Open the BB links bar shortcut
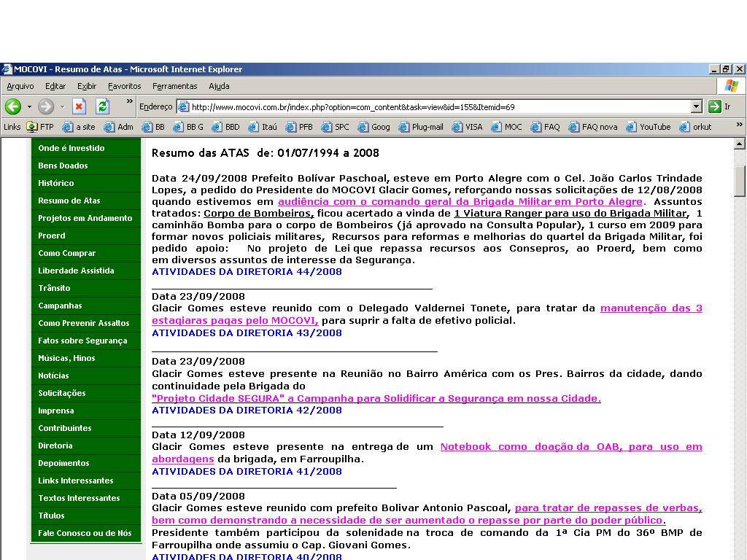 (153, 127)
